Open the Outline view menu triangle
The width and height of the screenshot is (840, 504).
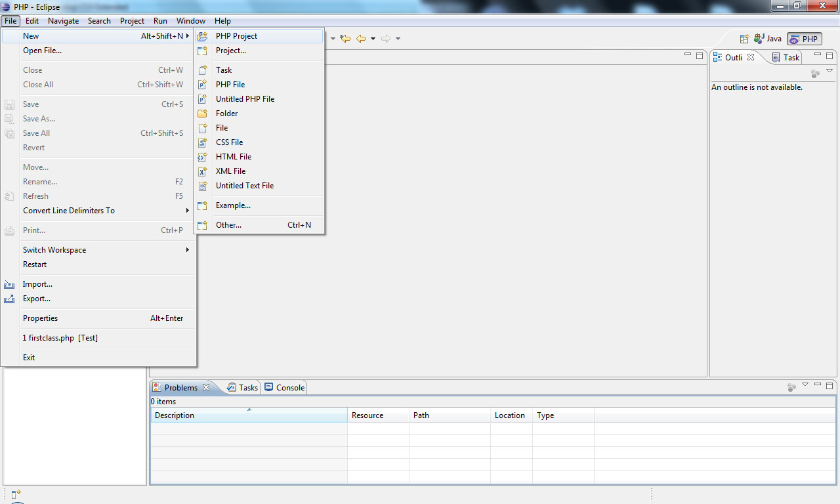coord(829,71)
